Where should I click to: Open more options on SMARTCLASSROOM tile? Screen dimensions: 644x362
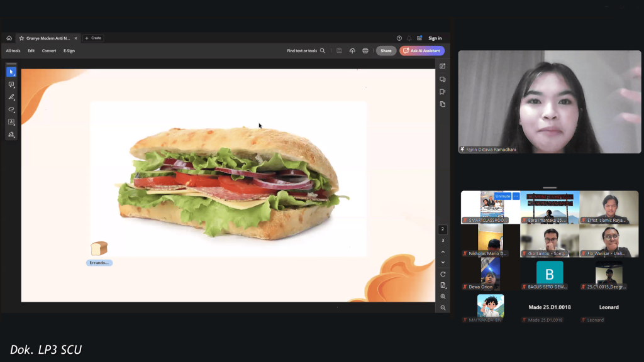(516, 196)
